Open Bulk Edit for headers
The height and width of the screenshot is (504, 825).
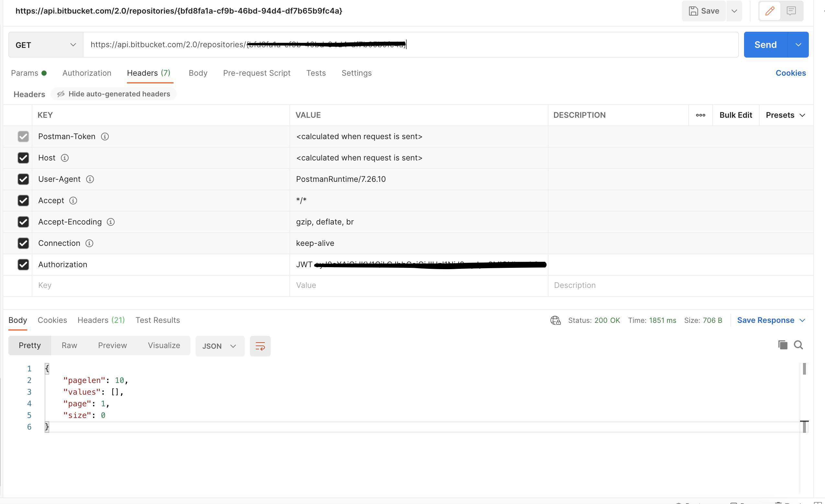pos(736,115)
